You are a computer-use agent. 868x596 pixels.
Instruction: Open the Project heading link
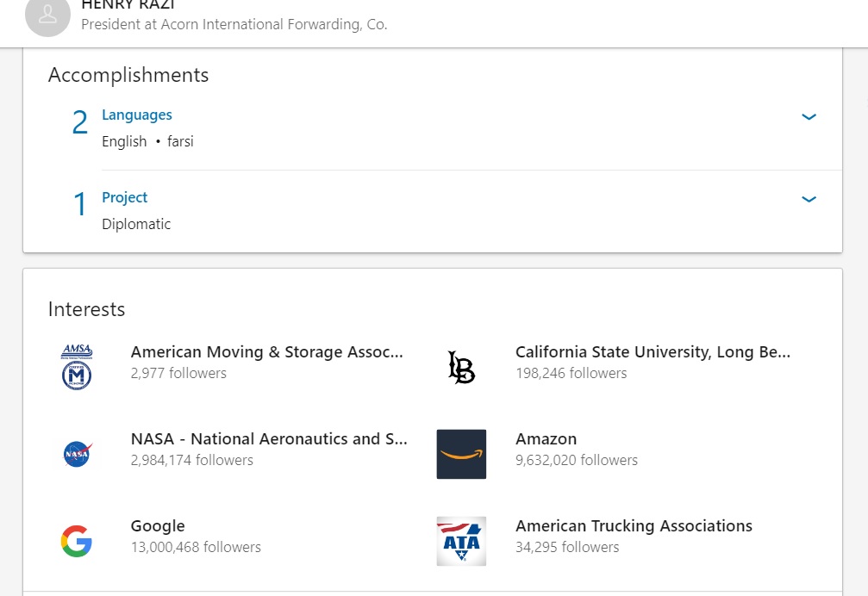(x=125, y=197)
